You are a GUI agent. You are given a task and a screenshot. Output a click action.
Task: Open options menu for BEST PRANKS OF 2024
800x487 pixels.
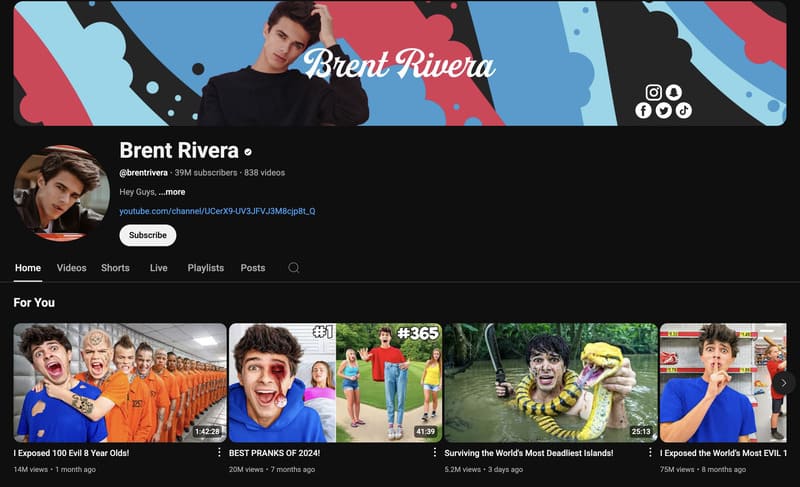[x=434, y=452]
